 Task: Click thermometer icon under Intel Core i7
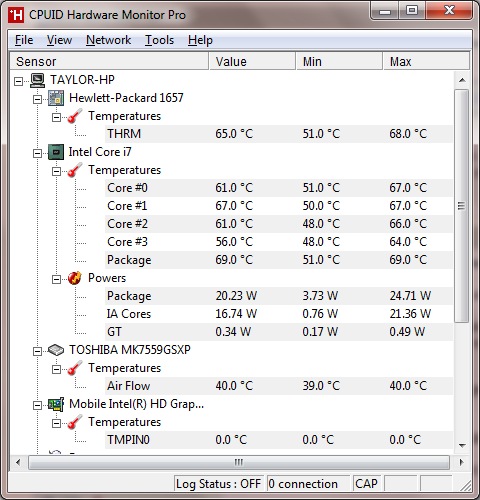click(75, 170)
